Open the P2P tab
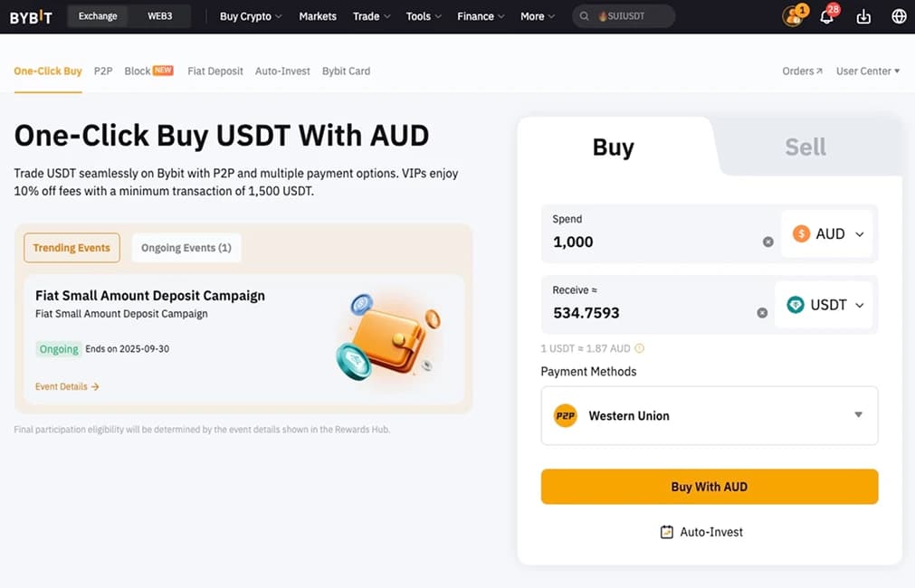 [x=102, y=71]
